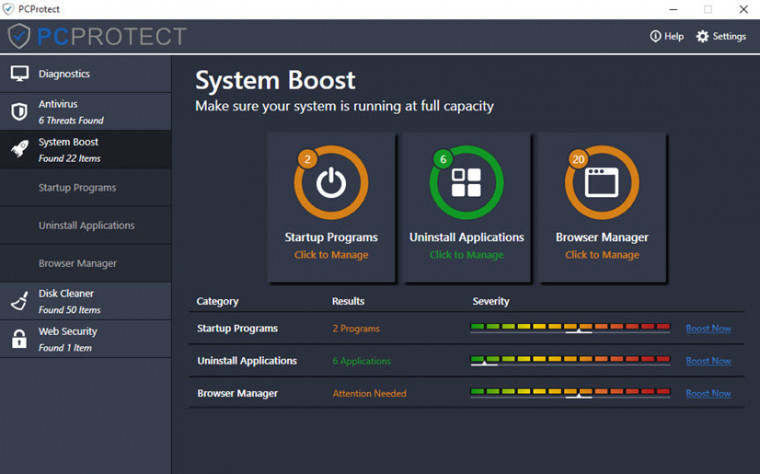
Task: Click the Diagnostics monitor icon
Action: click(19, 74)
